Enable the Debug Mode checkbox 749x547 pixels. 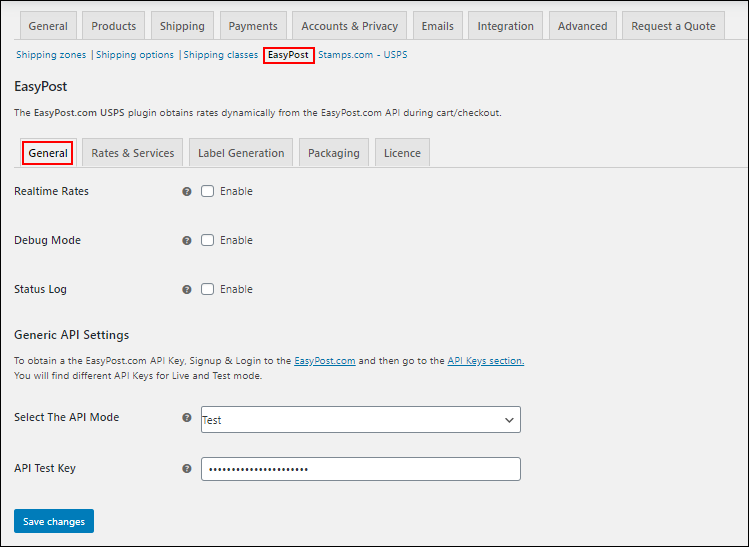207,240
